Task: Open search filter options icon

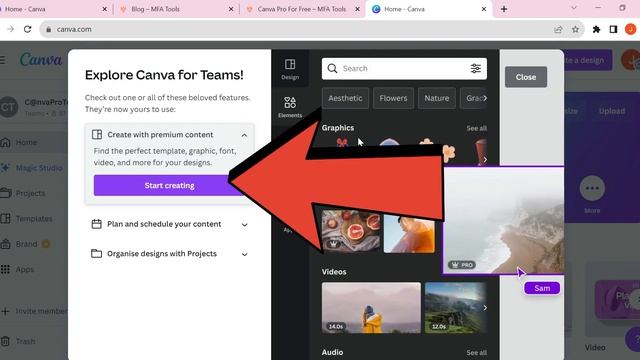Action: [476, 68]
